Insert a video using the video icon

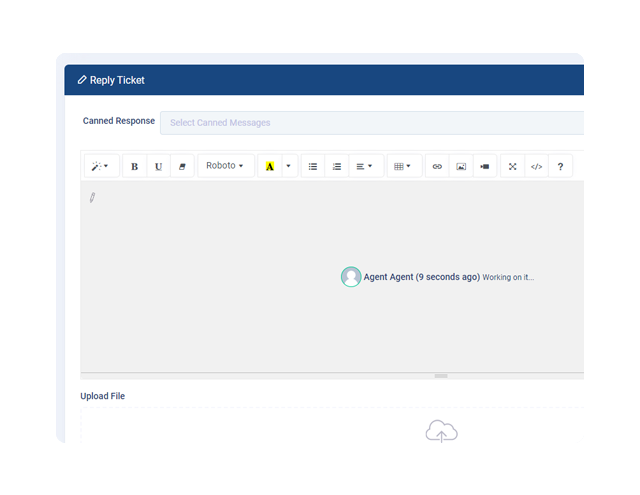click(x=485, y=166)
